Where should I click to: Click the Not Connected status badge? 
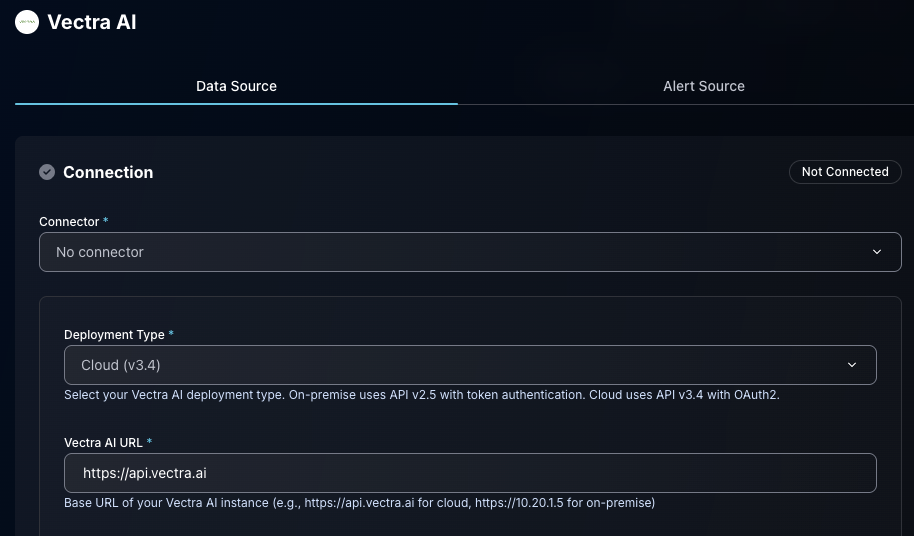844,172
